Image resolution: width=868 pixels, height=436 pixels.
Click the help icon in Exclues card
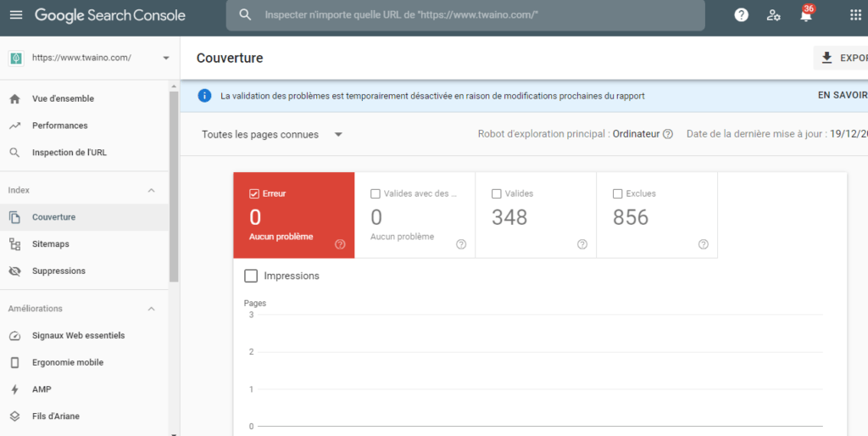704,244
